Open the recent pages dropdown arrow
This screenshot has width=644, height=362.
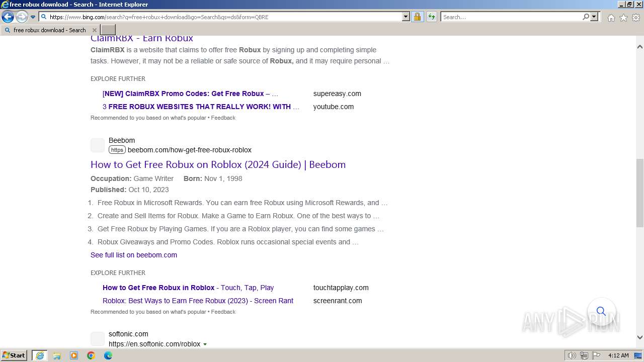(33, 17)
